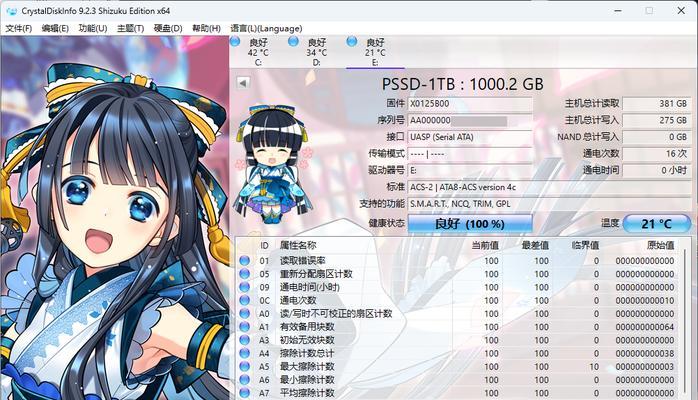Click the power-on hours value 0 小时
698x400 pixels.
click(x=657, y=170)
